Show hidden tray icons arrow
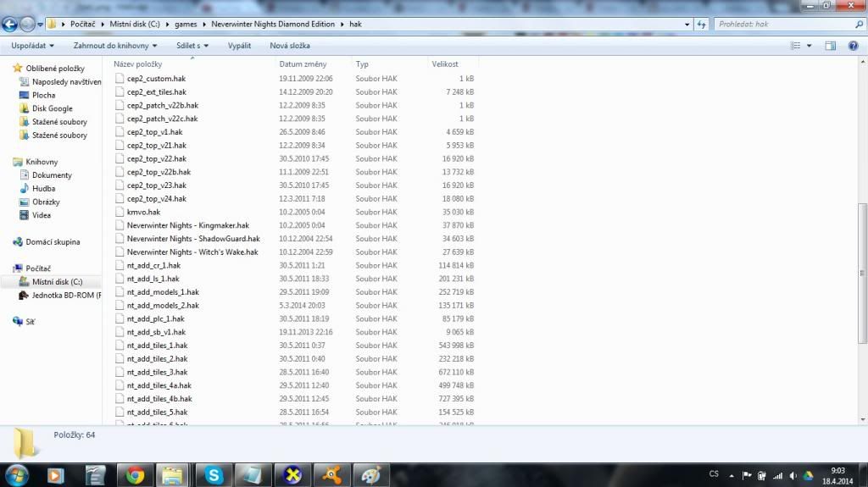The image size is (868, 487). click(732, 475)
